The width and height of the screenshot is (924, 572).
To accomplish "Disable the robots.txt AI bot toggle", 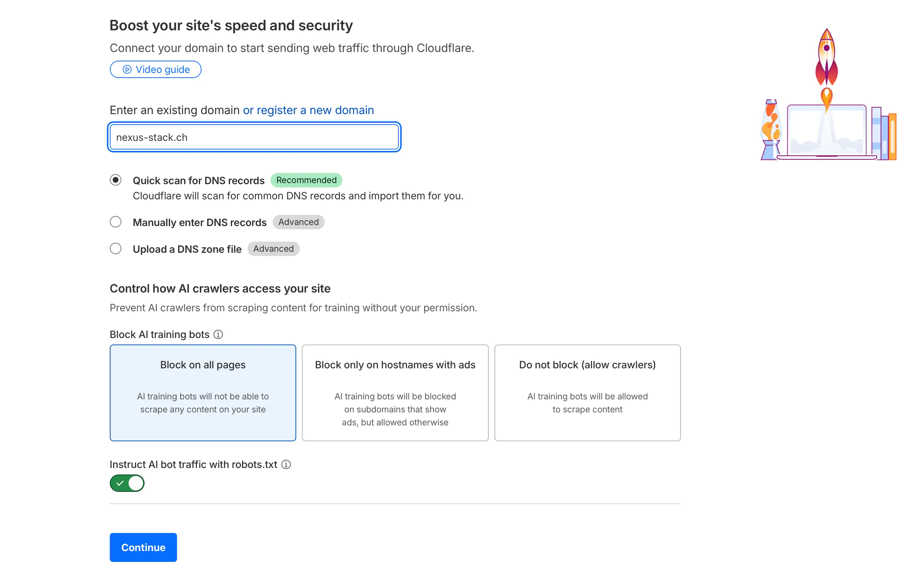I will [x=127, y=483].
